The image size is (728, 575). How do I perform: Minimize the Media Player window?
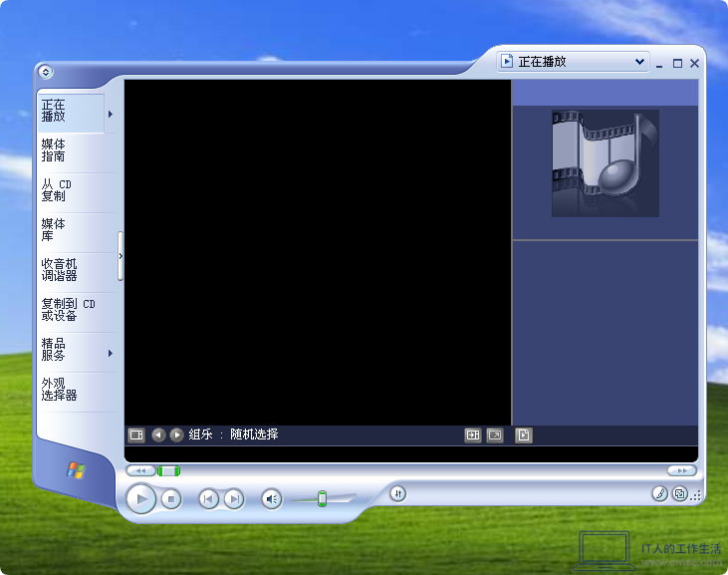point(659,64)
